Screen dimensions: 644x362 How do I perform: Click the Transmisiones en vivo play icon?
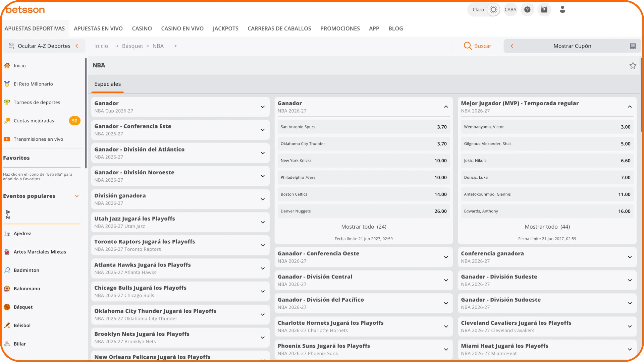(x=7, y=139)
